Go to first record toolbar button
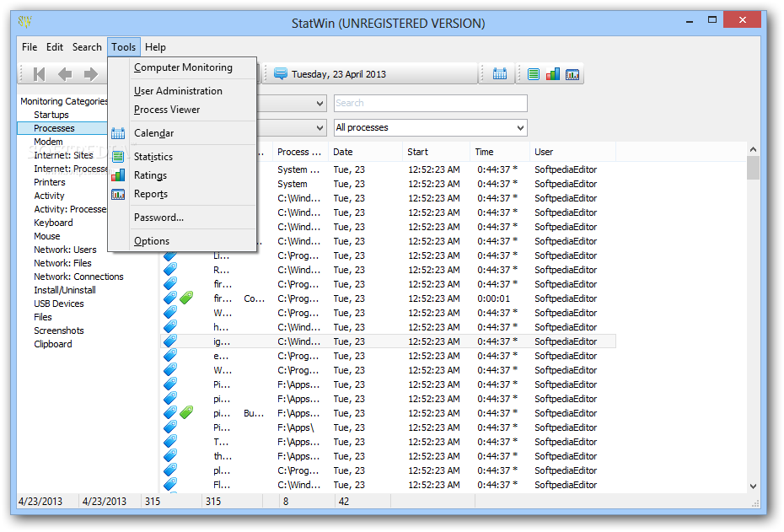This screenshot has height=532, width=784. tap(39, 74)
